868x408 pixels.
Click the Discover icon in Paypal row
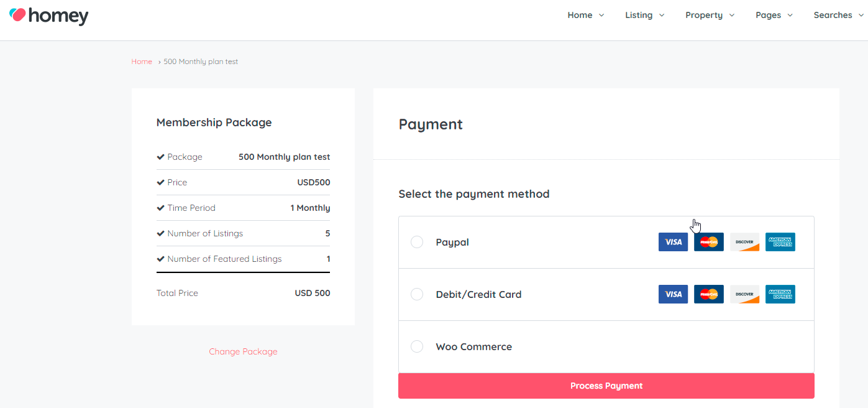744,242
